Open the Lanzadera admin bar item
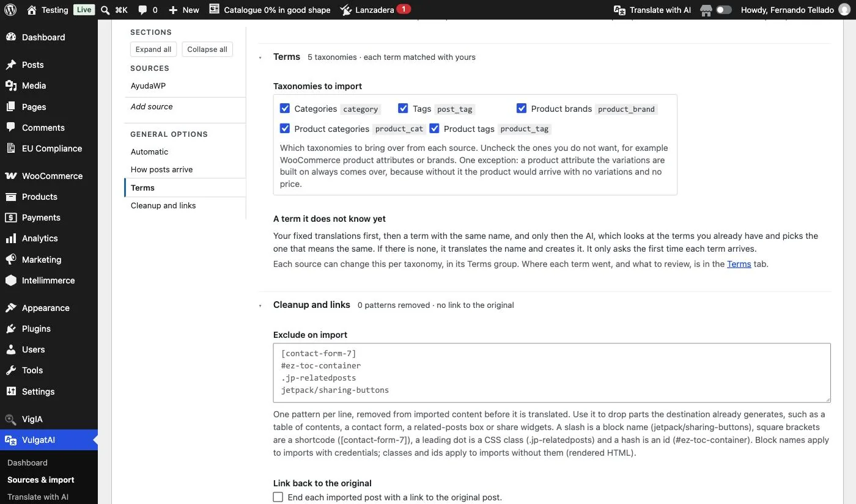Screen dimensions: 856x504 pos(375,10)
